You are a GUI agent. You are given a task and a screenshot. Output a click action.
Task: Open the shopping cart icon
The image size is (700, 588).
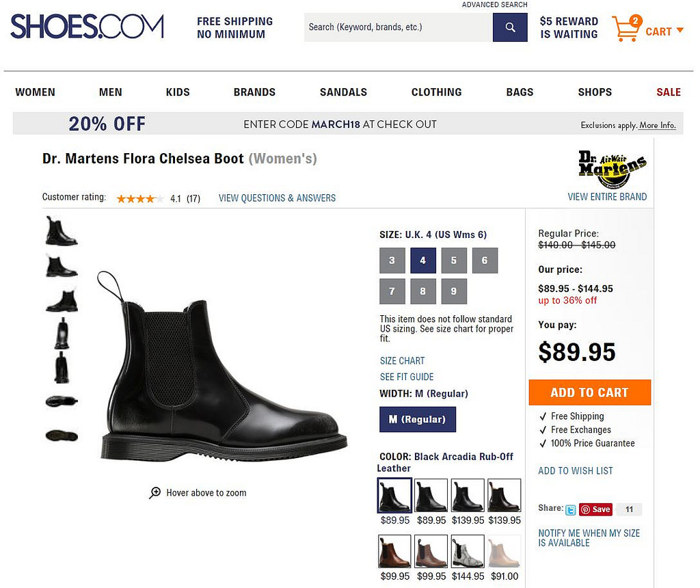pos(625,29)
